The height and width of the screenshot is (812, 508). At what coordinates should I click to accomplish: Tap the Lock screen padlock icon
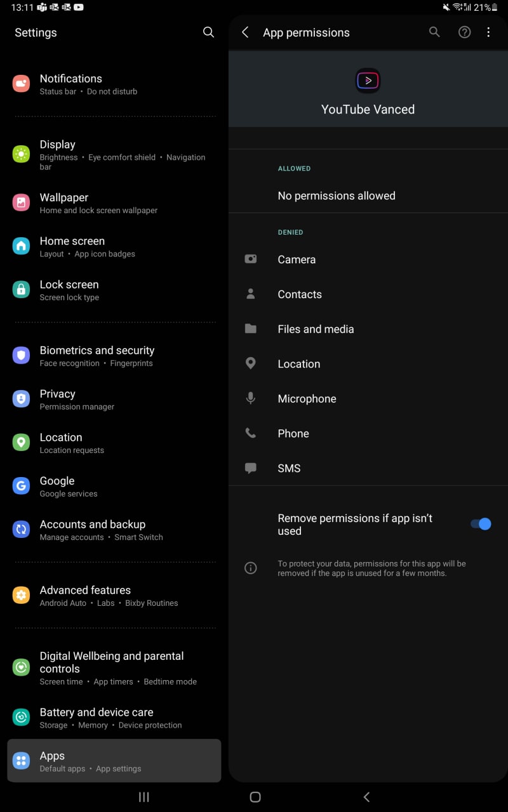click(22, 290)
